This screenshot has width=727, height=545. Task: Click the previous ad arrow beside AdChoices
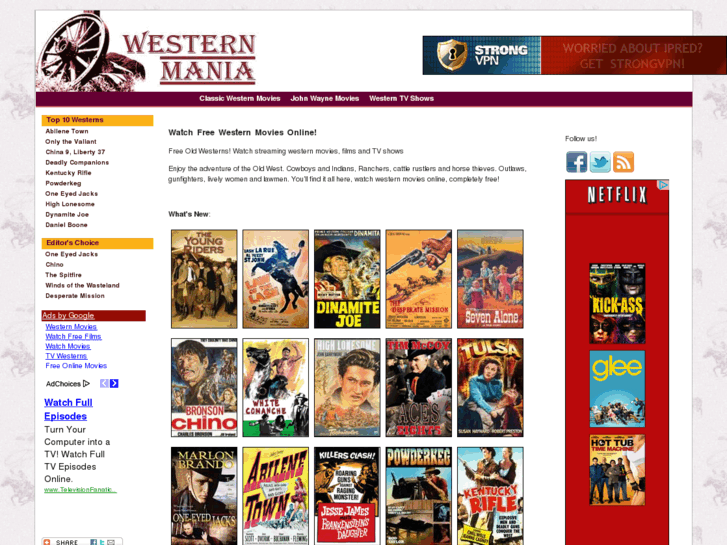104,383
